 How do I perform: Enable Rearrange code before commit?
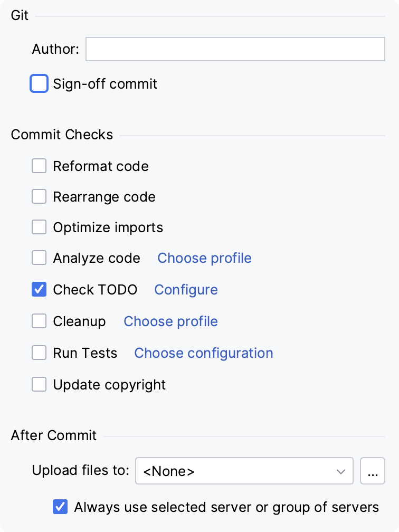39,196
